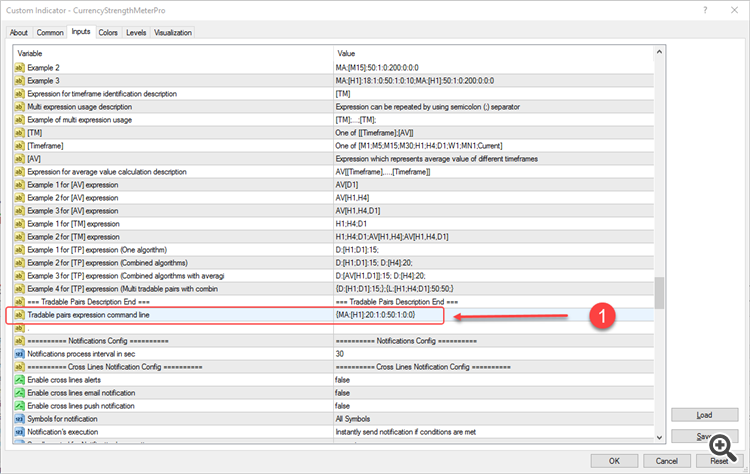Select Example of multi expression usage row
Image resolution: width=750 pixels, height=474 pixels.
click(334, 120)
